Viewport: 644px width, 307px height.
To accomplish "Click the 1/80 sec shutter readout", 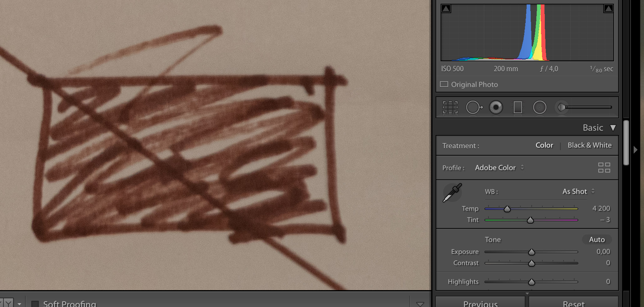I will [x=601, y=69].
